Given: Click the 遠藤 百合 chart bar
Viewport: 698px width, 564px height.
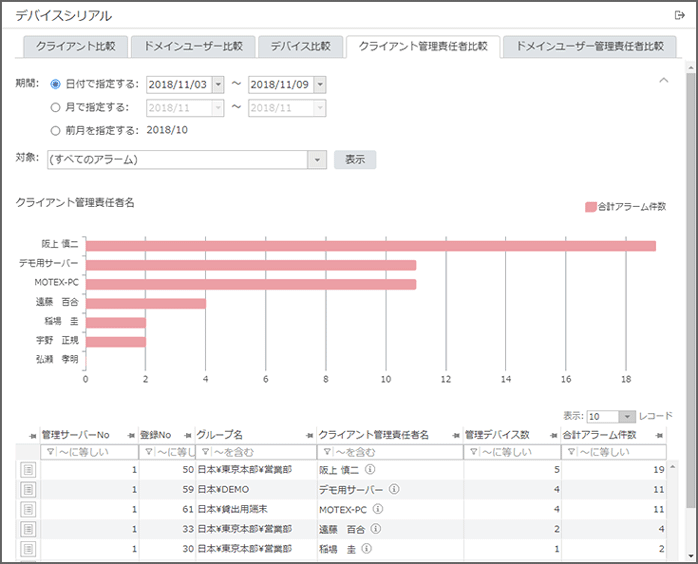Looking at the screenshot, I should pos(146,304).
